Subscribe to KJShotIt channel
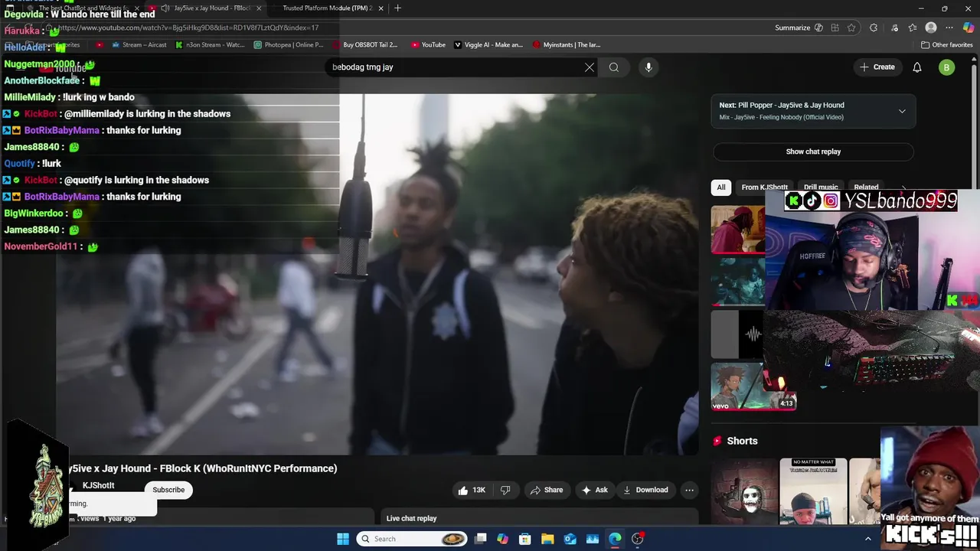 [168, 490]
